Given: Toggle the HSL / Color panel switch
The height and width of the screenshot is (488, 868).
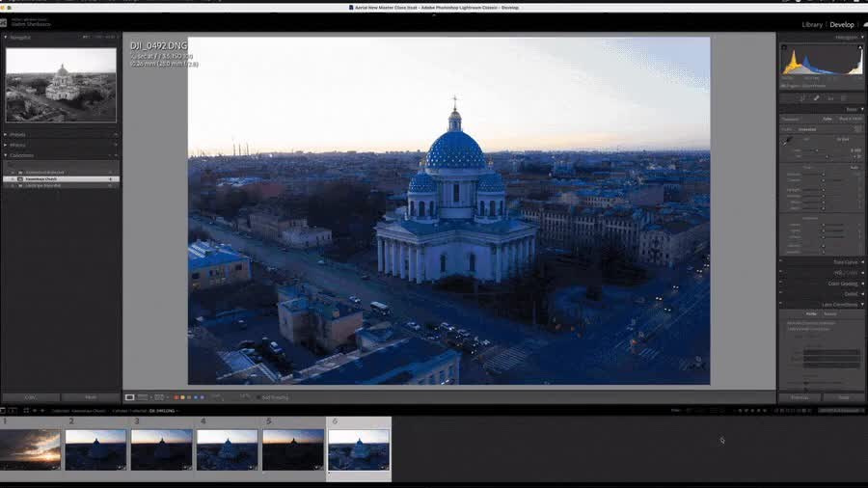Looking at the screenshot, I should [780, 271].
